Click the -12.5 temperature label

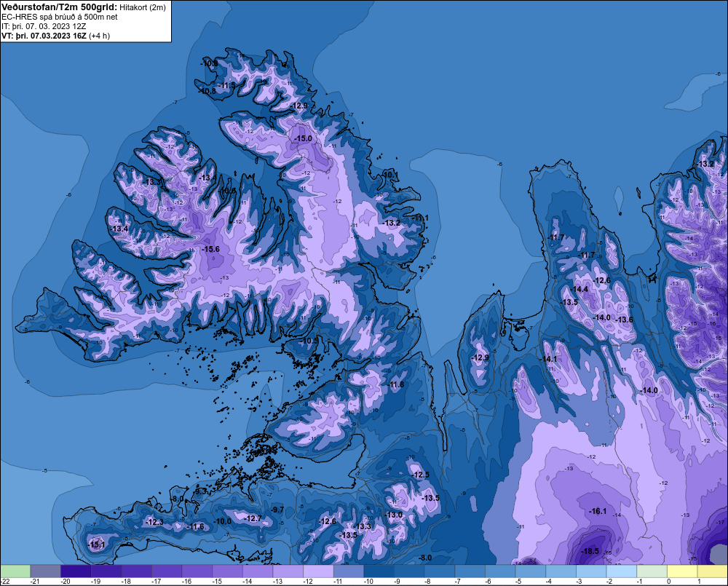click(421, 475)
